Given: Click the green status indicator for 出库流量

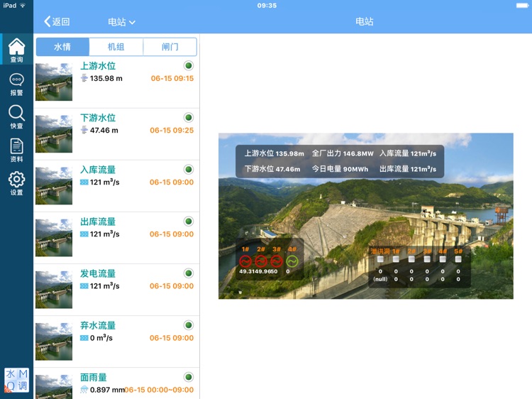Looking at the screenshot, I should (x=189, y=222).
